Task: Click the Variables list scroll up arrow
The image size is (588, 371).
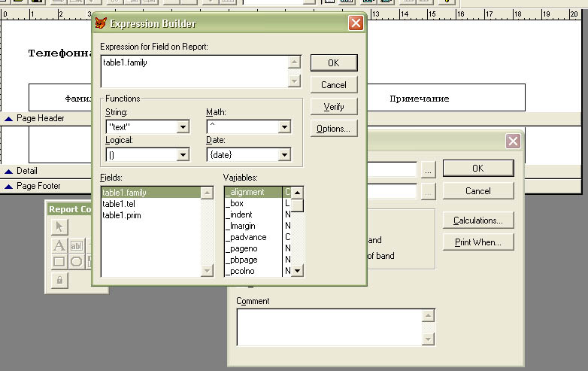Action: click(297, 193)
